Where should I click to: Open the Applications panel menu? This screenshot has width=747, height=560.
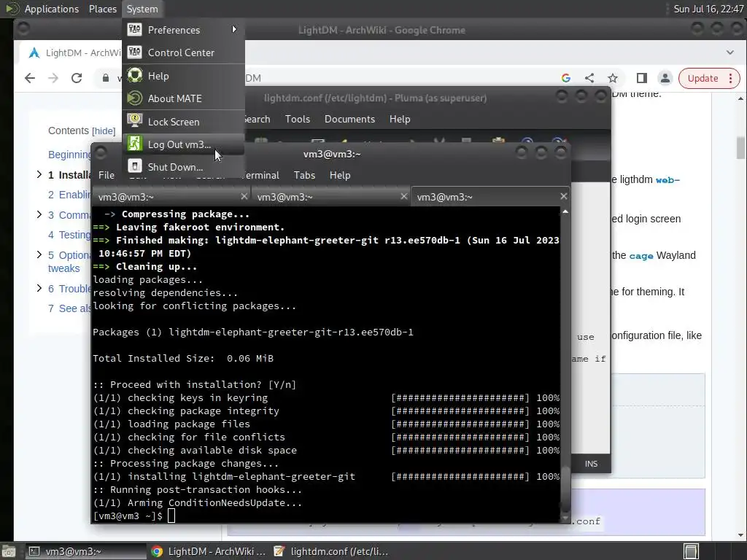pyautogui.click(x=52, y=9)
